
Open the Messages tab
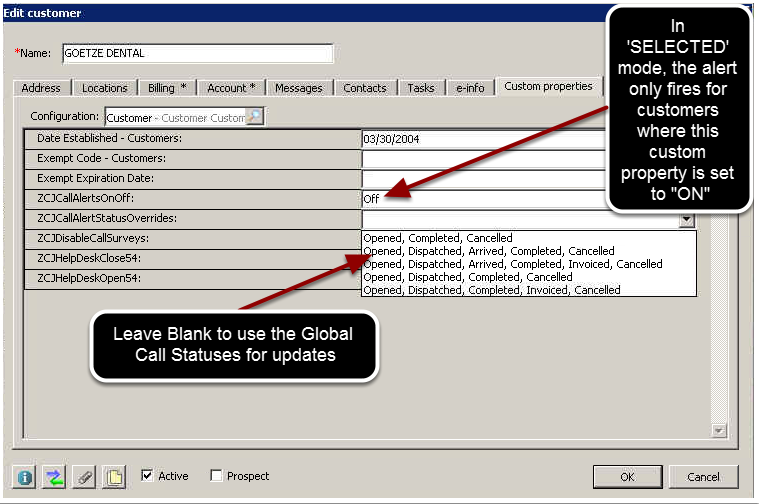[299, 88]
